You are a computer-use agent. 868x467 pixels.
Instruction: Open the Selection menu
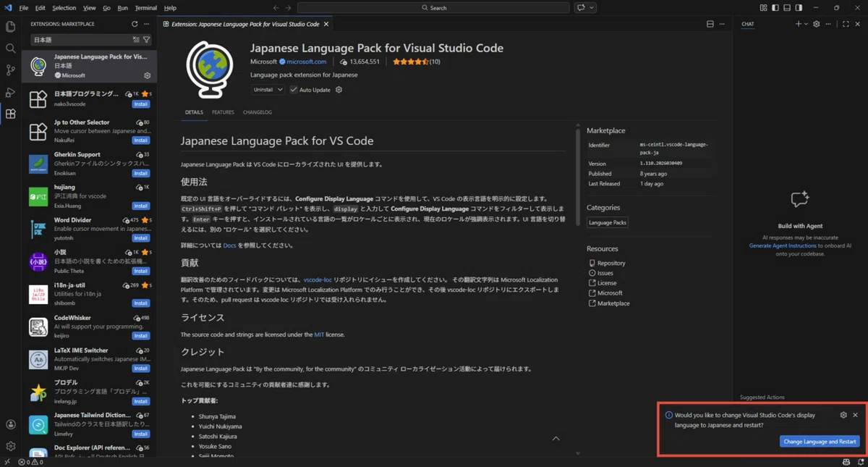point(64,8)
